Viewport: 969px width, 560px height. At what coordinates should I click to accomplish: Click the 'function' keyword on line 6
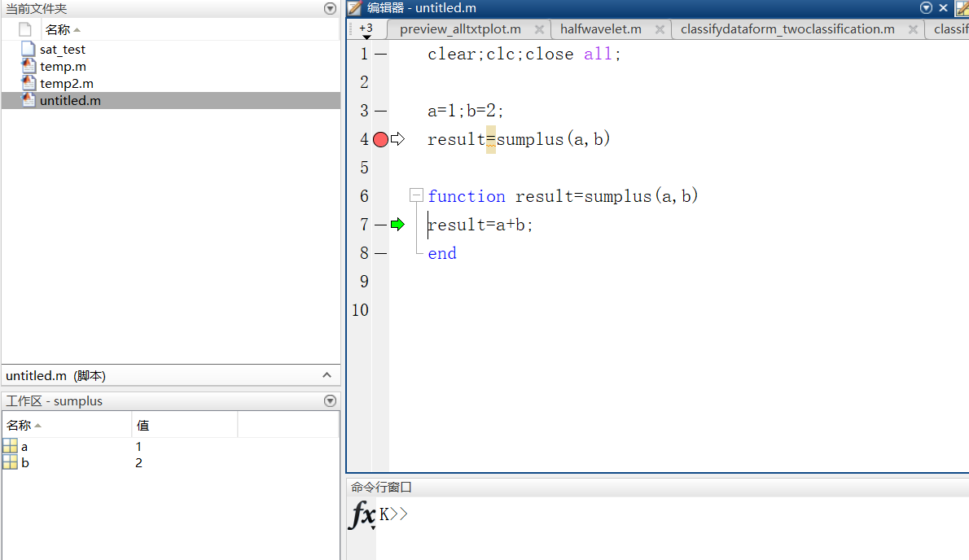tap(467, 196)
